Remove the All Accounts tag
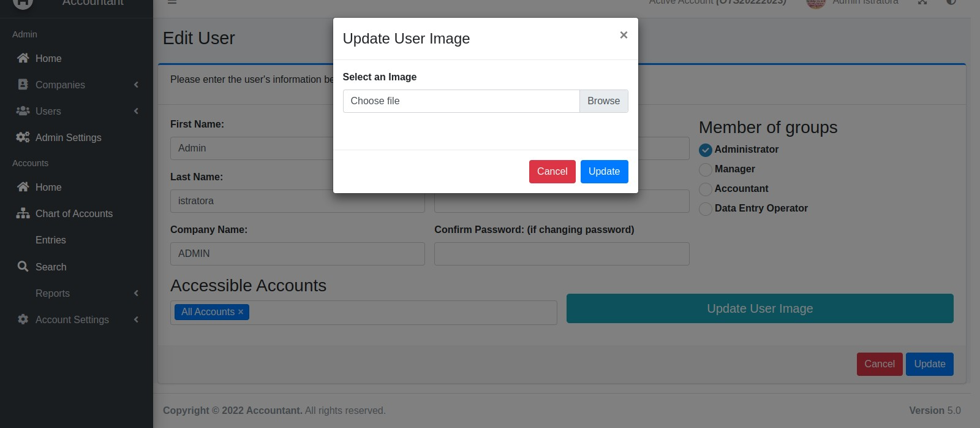Screen dimensions: 980x428 click(x=241, y=312)
